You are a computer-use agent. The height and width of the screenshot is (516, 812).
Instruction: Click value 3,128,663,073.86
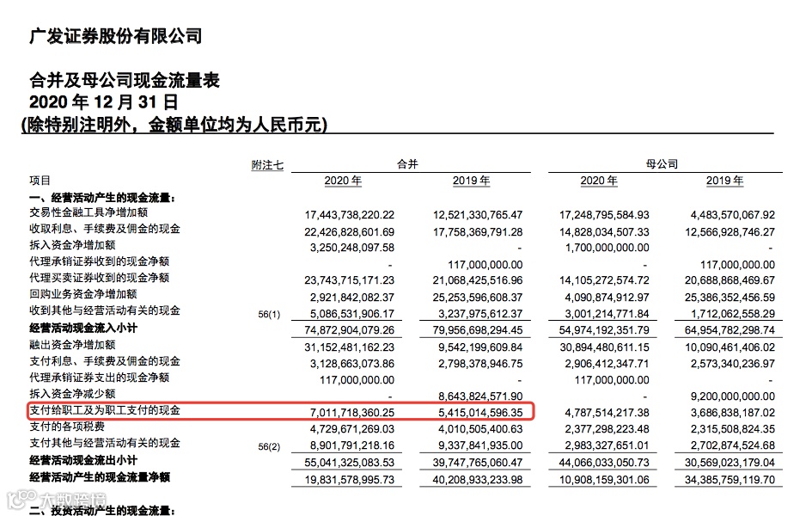(x=352, y=364)
